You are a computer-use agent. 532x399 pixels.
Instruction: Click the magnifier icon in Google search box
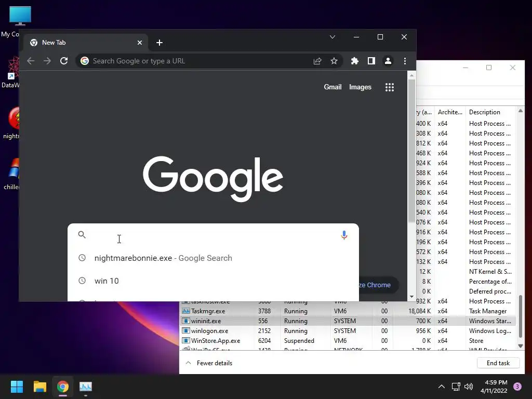click(82, 234)
